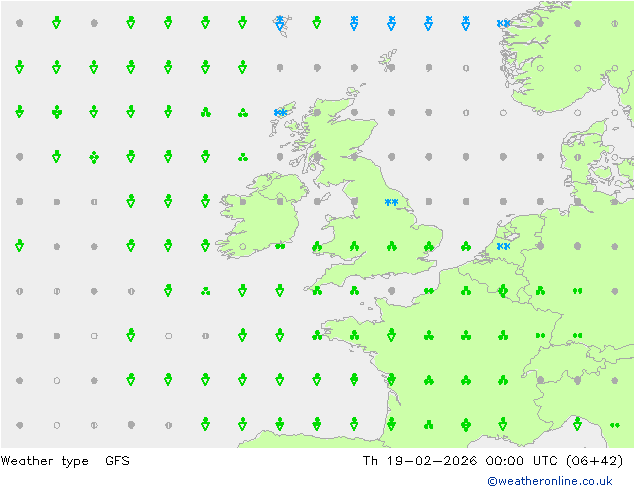Screen dimensions: 634x490
Task: Click the green shower symbol over Belgium
Action: [503, 291]
